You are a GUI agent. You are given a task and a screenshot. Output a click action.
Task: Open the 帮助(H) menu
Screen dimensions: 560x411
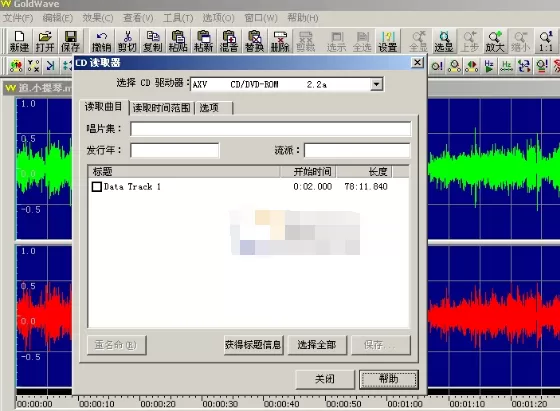coord(303,18)
